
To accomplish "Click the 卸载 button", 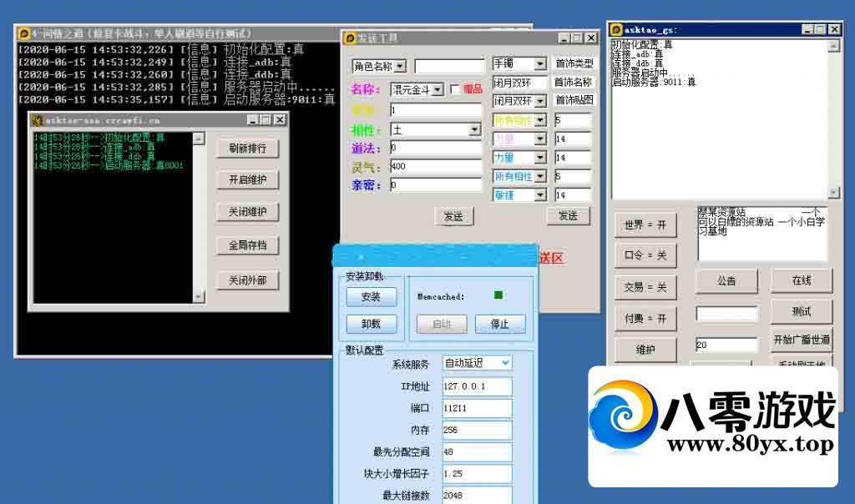I will pyautogui.click(x=371, y=324).
